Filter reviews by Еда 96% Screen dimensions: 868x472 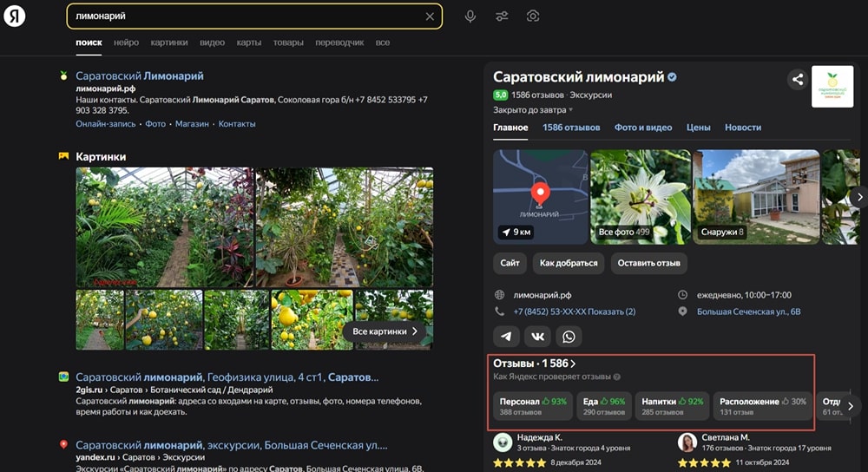pos(604,406)
